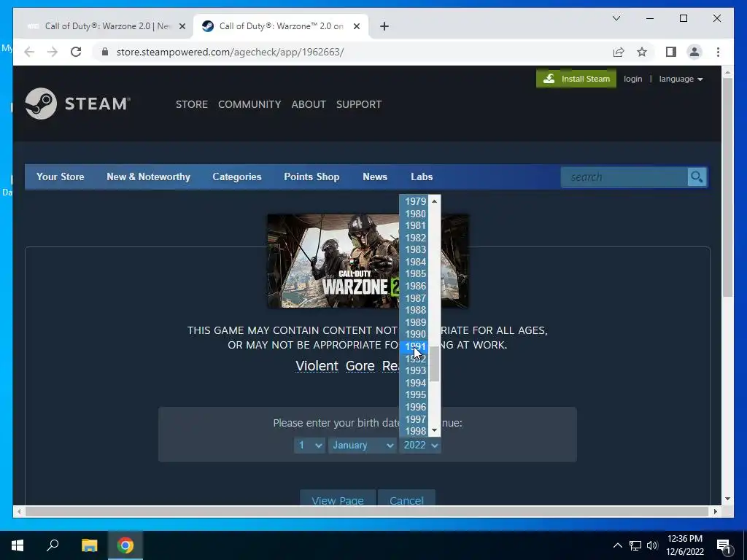Select 1990 in the year list

coord(415,334)
